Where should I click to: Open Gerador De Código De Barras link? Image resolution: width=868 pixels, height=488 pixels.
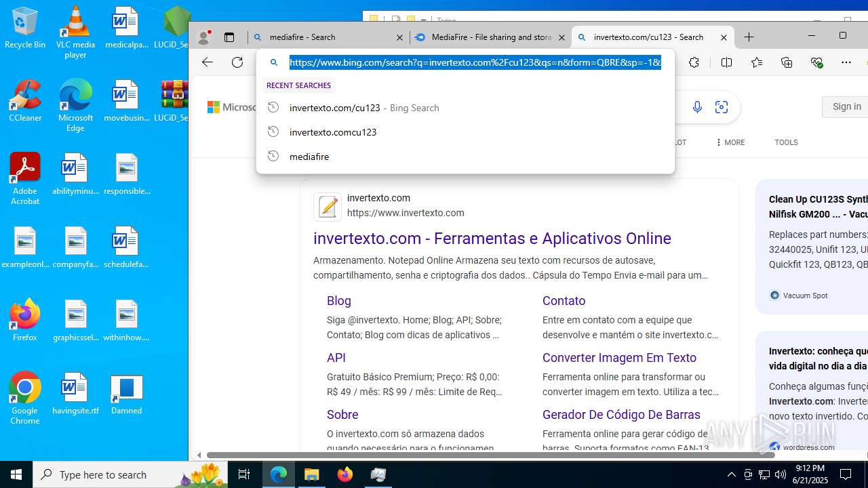coord(621,415)
